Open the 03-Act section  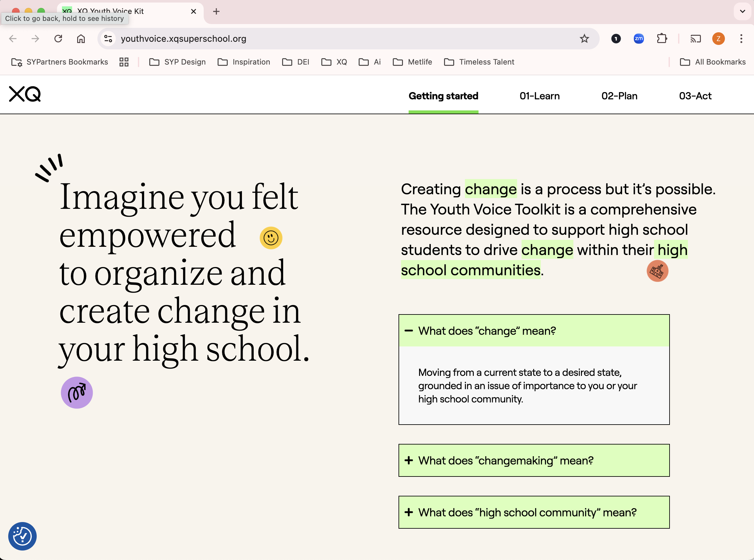[695, 96]
